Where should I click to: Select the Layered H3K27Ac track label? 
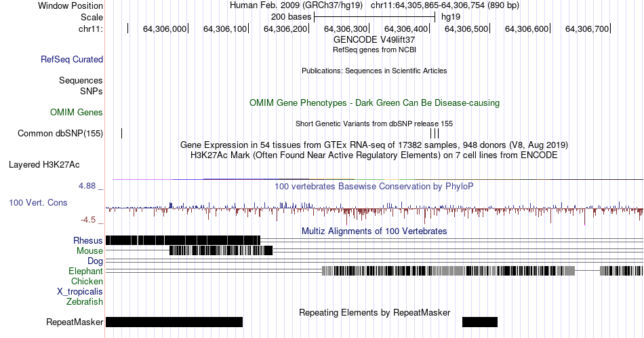[44, 164]
